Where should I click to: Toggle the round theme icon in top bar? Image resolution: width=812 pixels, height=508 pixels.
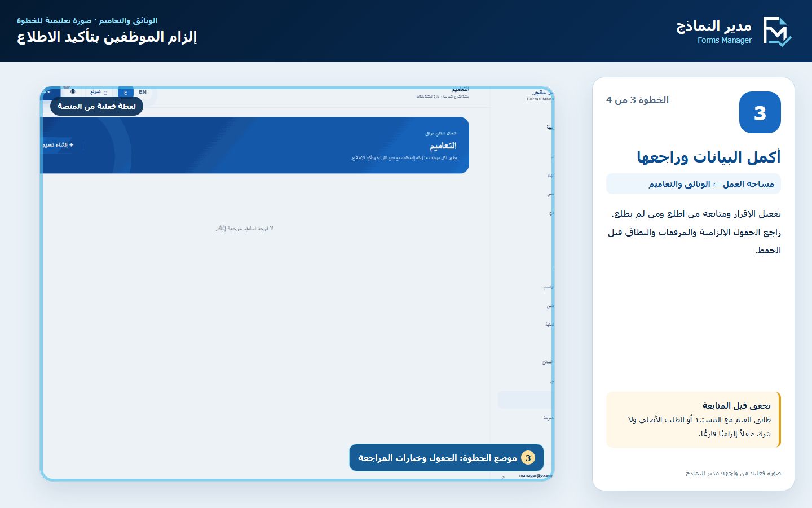click(x=73, y=91)
